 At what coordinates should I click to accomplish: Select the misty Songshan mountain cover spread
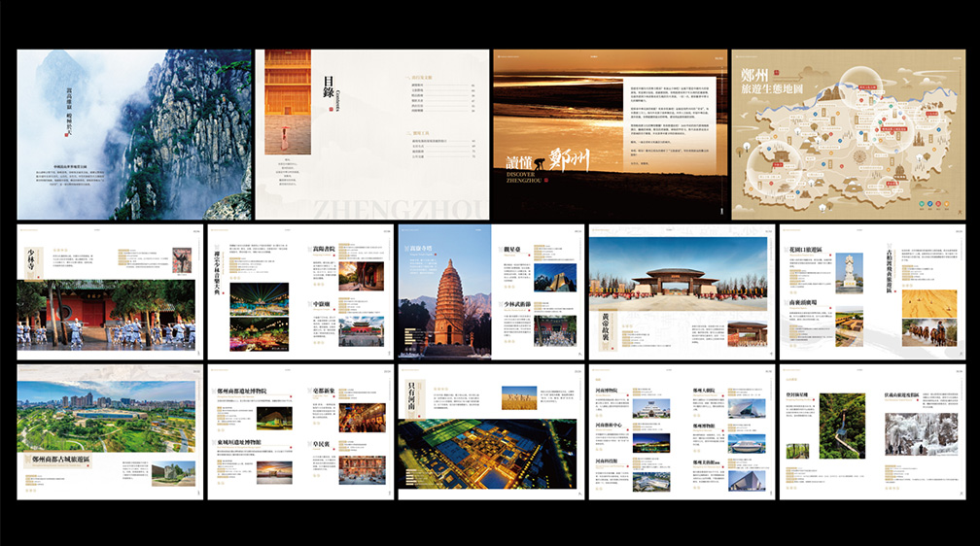pos(134,134)
